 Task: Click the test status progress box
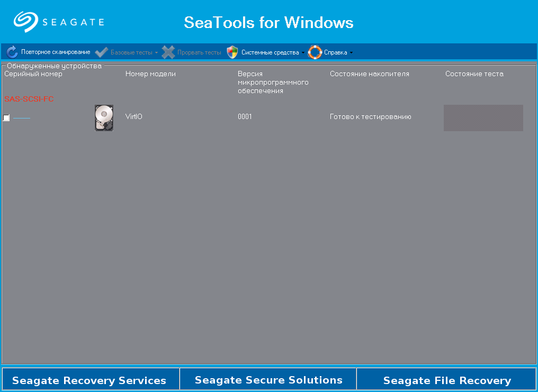point(483,118)
